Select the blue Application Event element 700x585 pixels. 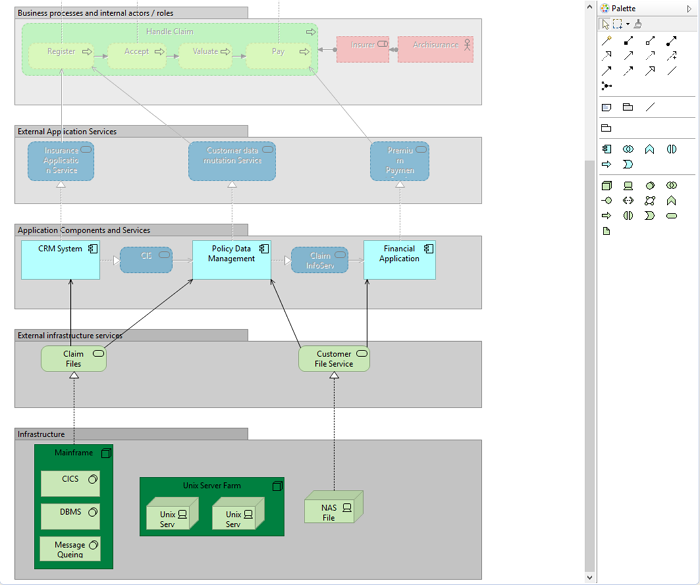point(628,164)
